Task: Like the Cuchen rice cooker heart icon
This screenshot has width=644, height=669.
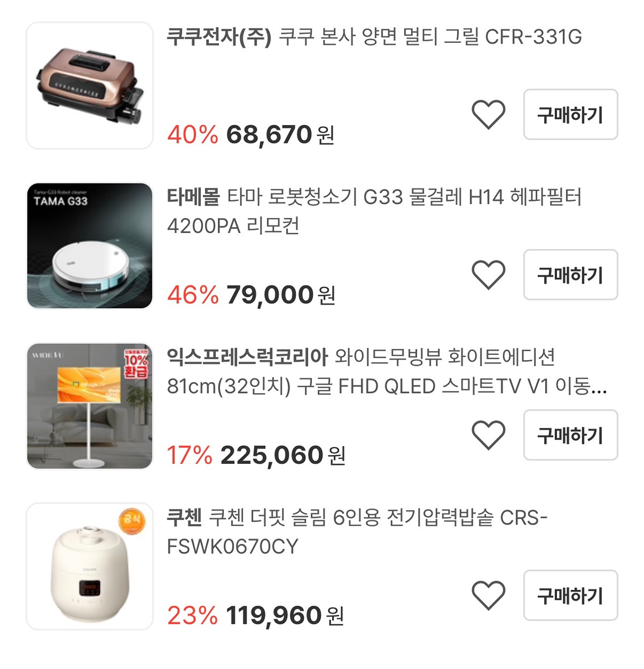Action: [x=488, y=595]
